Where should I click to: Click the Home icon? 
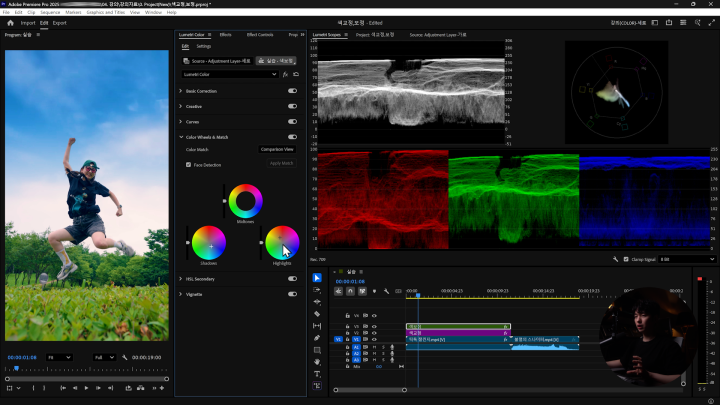point(10,22)
